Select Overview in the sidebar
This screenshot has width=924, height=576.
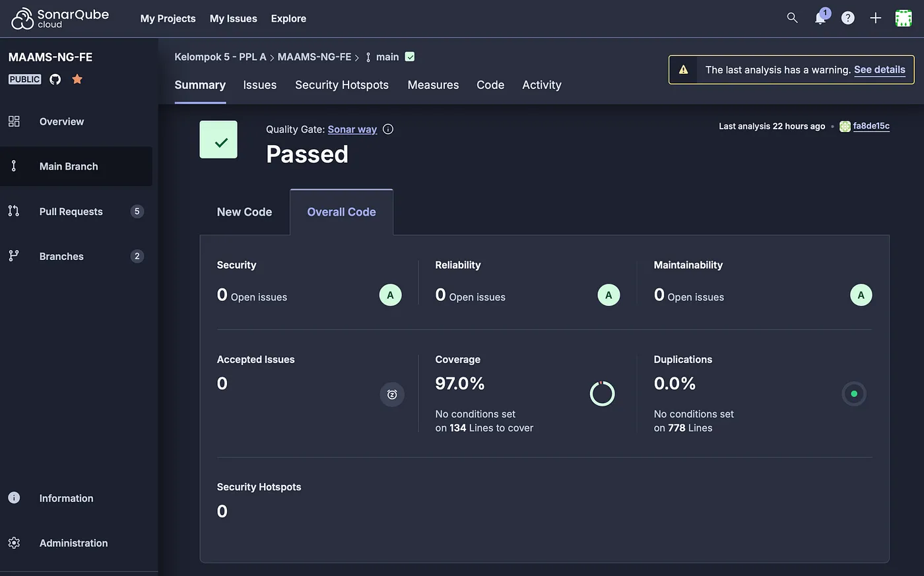(x=76, y=121)
